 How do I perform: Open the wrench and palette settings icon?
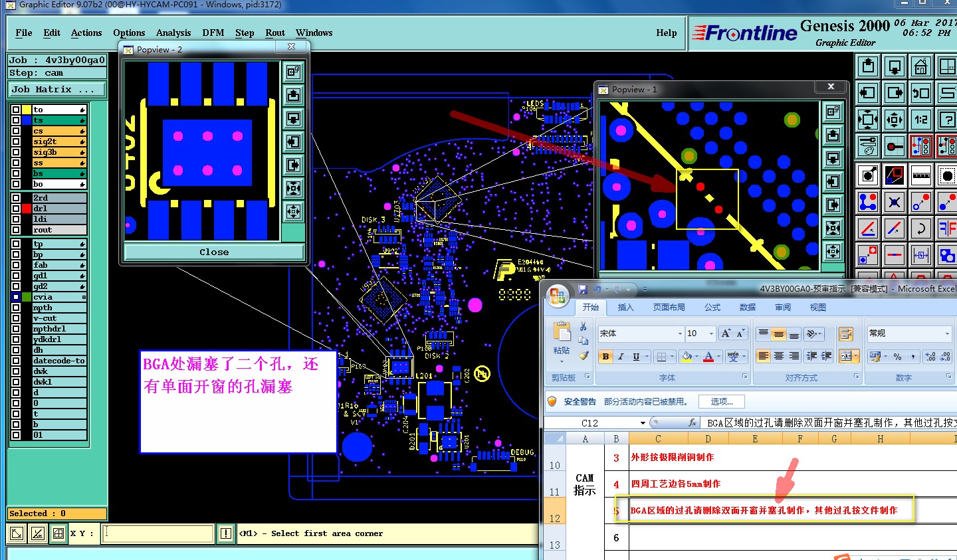[x=868, y=145]
